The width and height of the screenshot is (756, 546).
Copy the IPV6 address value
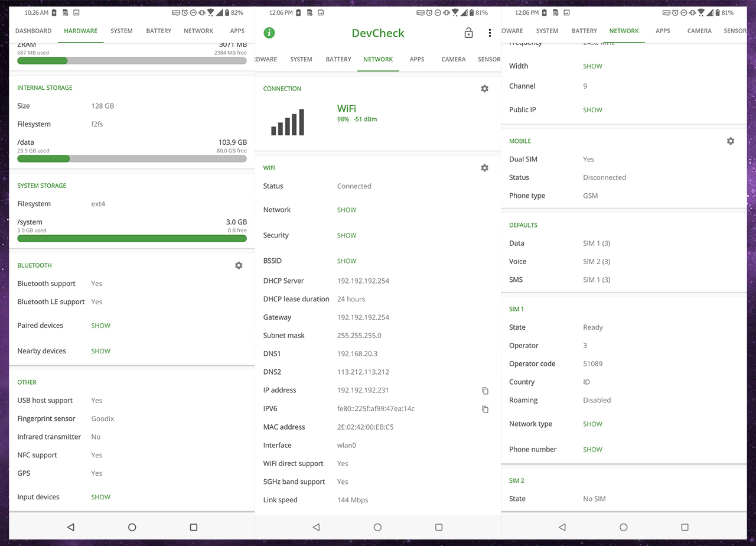(x=485, y=409)
